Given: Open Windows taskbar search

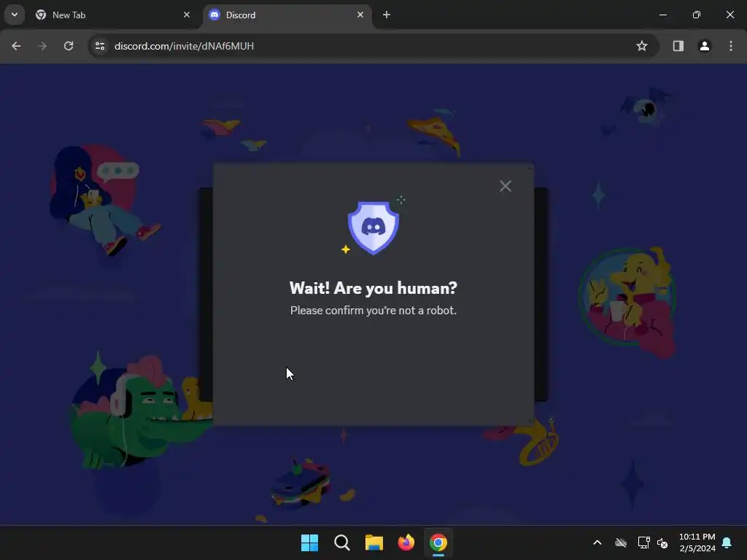Looking at the screenshot, I should pyautogui.click(x=342, y=542).
